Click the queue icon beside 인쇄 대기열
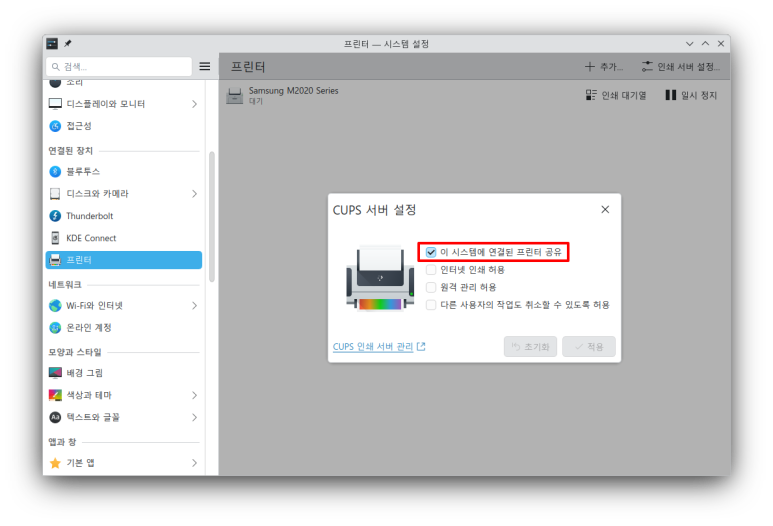Screen dimensions: 773x526 (591, 95)
